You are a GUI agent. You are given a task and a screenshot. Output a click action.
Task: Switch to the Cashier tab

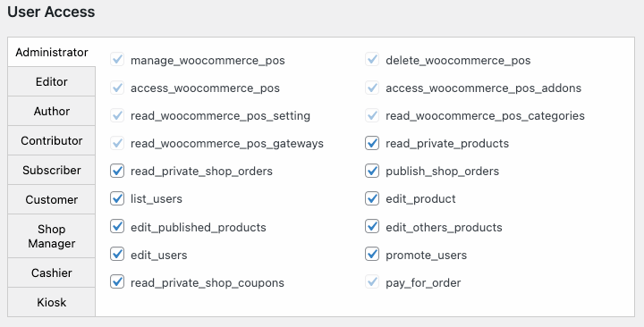coord(51,272)
